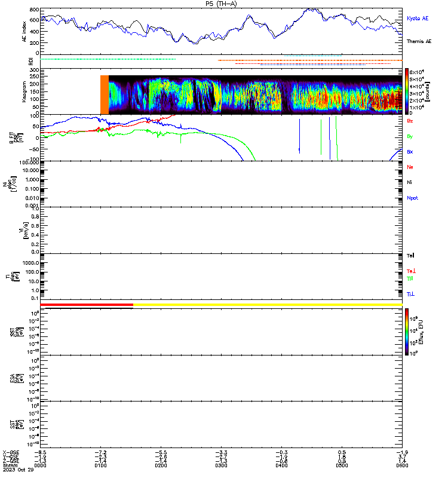Click the Keogram axis label
Screen dimensions: 448x478
tap(24, 92)
